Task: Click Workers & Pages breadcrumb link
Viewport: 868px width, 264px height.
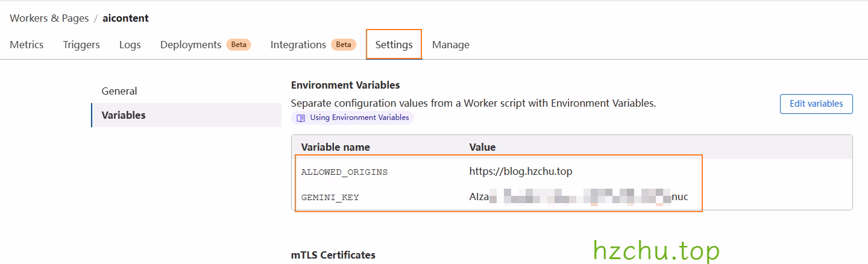Action: tap(49, 18)
